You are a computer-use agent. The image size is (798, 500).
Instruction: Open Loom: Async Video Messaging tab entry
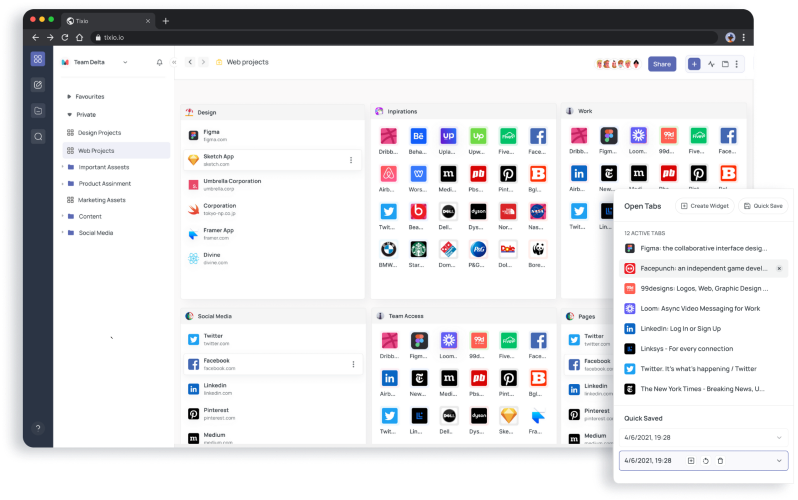pos(703,309)
